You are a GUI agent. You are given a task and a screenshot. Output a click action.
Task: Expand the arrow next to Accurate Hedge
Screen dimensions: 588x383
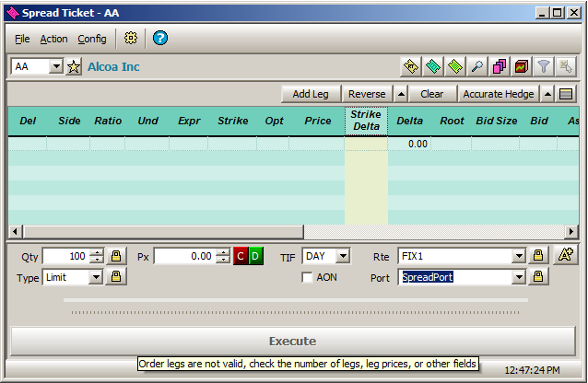(547, 94)
